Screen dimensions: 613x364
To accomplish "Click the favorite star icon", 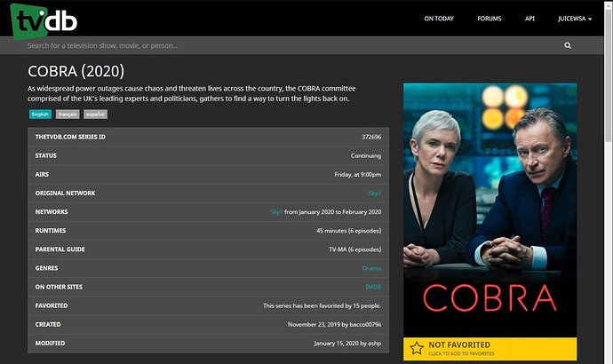I will [417, 348].
